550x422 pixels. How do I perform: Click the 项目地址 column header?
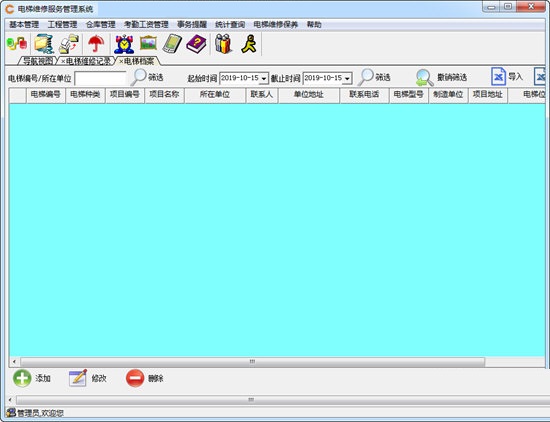point(488,95)
